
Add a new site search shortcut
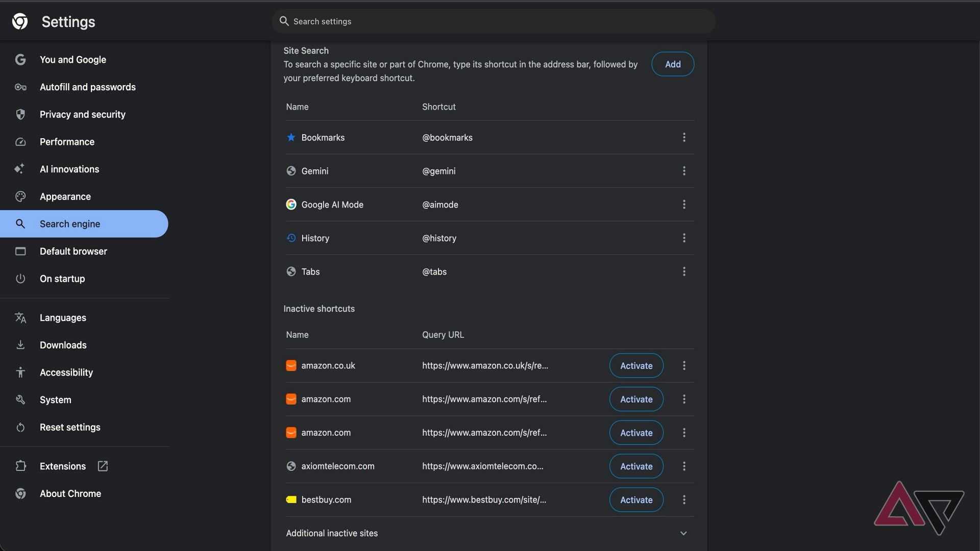click(x=673, y=64)
